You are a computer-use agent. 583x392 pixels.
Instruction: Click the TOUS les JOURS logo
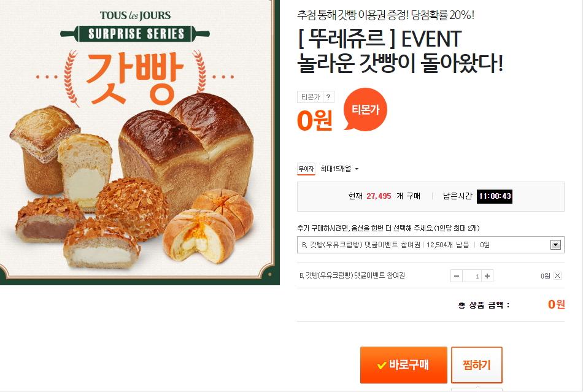(135, 15)
